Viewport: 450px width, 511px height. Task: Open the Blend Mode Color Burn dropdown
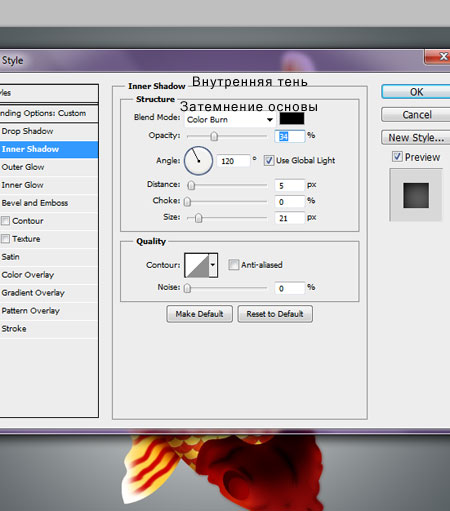[230, 120]
